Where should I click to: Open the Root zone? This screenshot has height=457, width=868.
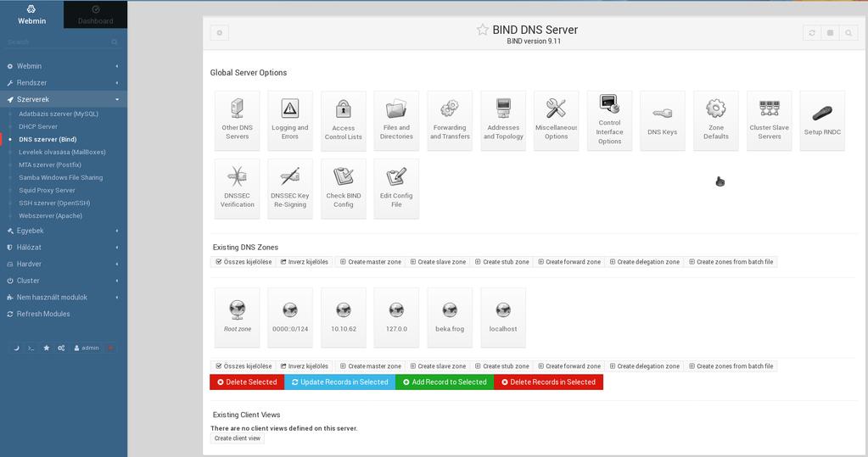237,318
